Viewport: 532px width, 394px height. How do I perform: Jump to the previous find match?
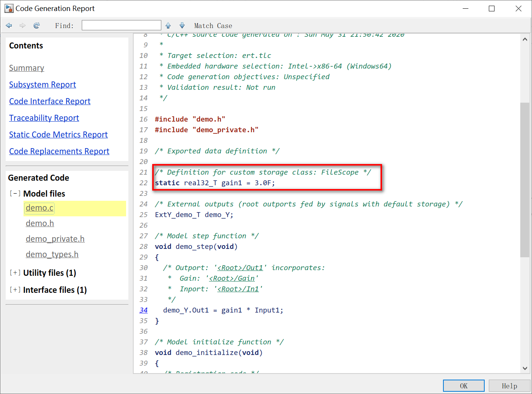click(x=168, y=25)
